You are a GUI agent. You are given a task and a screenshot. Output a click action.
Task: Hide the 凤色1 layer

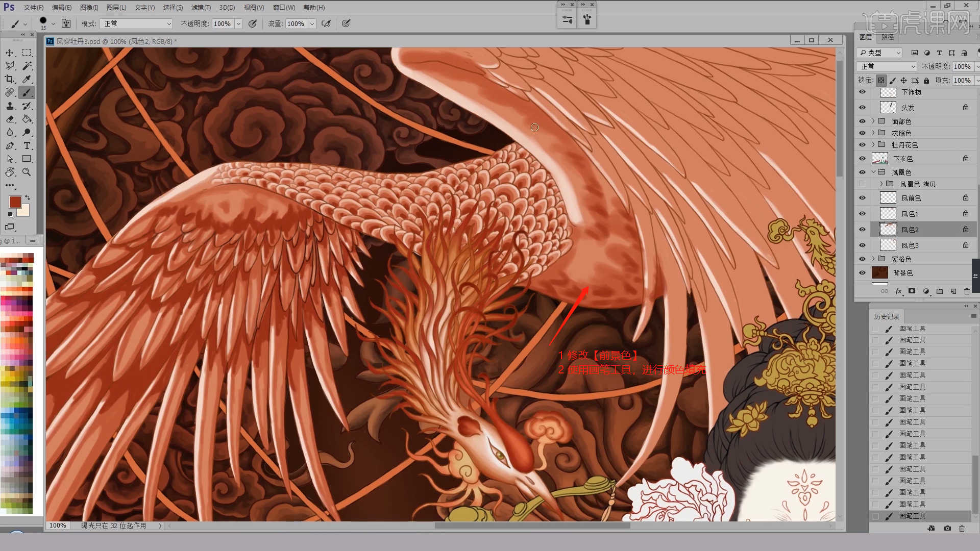point(862,214)
